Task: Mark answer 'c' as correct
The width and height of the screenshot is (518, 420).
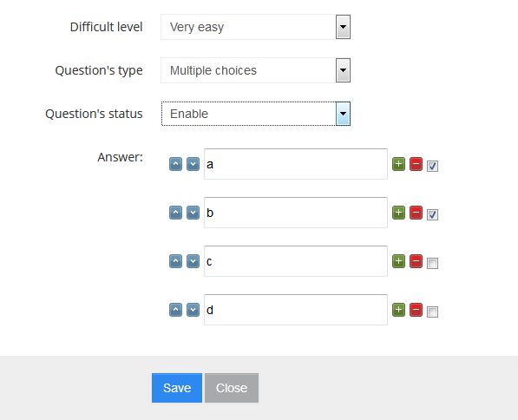Action: [432, 263]
